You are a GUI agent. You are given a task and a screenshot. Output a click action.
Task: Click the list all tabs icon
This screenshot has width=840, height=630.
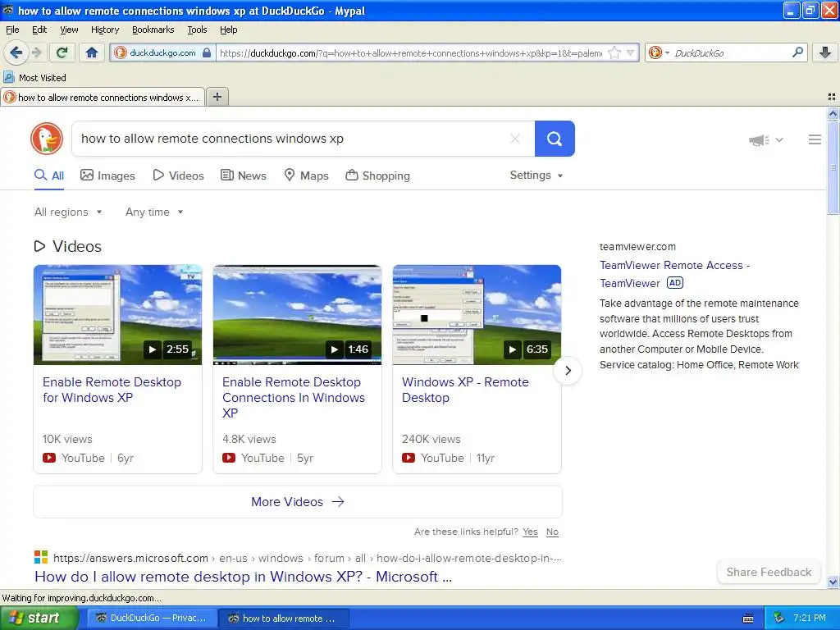point(832,97)
